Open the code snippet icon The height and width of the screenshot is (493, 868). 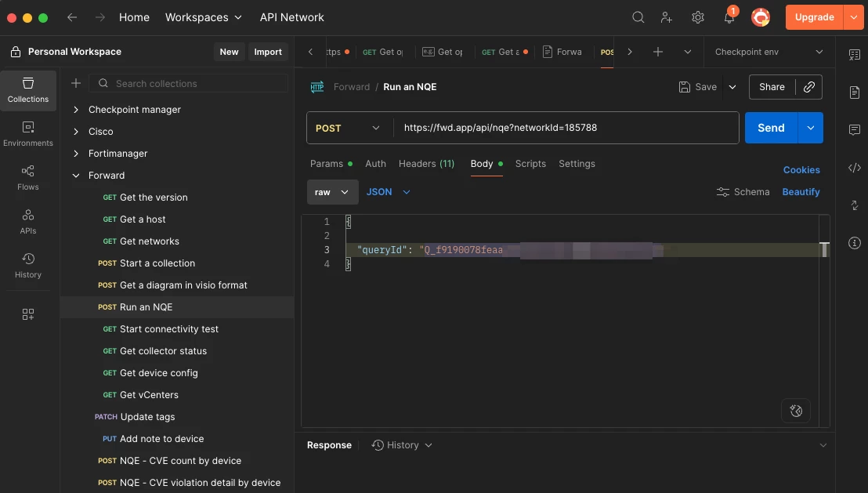point(854,168)
